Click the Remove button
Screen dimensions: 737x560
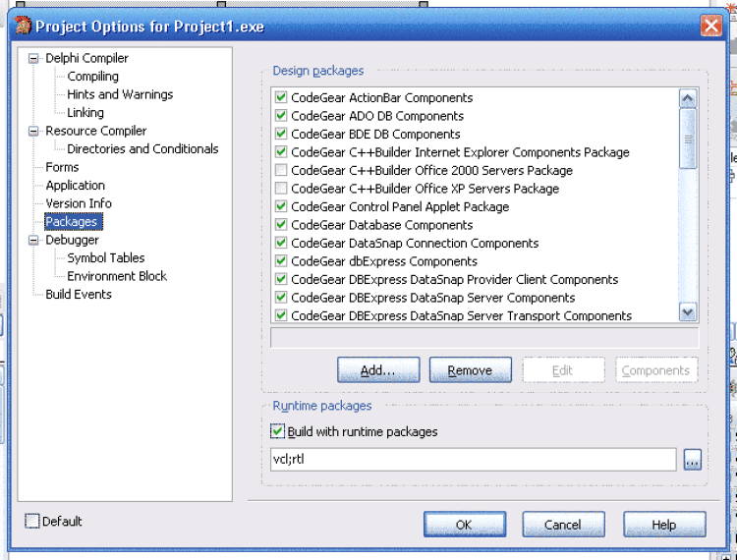pos(470,370)
